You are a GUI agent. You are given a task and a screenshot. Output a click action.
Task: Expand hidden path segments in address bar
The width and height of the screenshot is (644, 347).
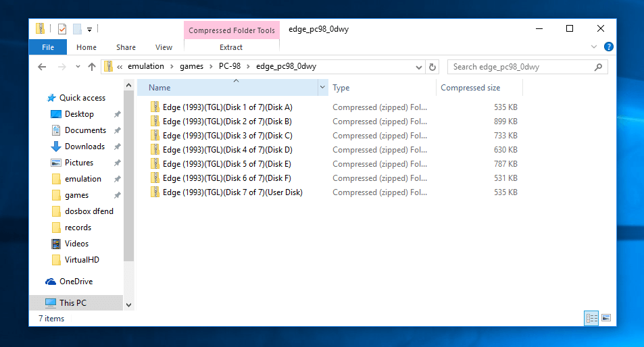pos(120,67)
